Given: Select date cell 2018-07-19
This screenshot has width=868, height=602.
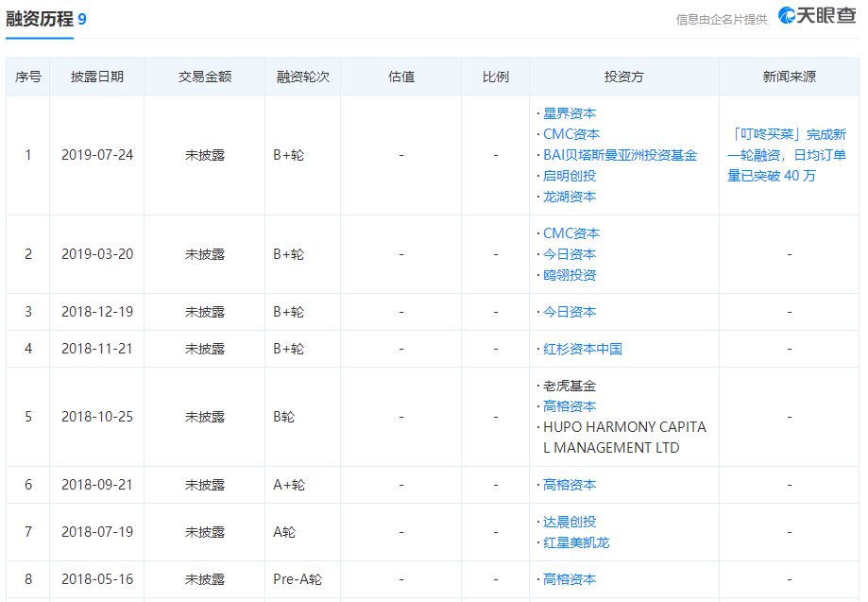Looking at the screenshot, I should pos(97,532).
